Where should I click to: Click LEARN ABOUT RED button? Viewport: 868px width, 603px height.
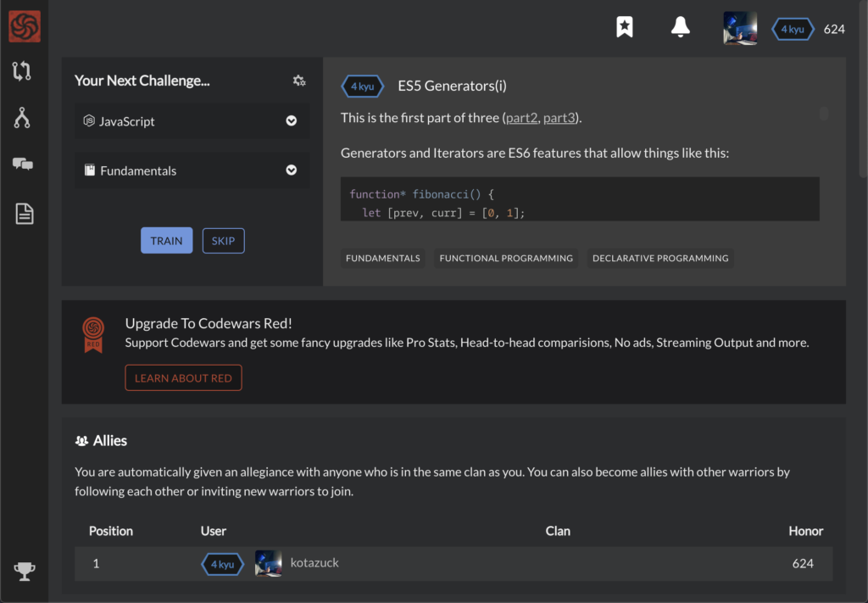[x=183, y=377]
